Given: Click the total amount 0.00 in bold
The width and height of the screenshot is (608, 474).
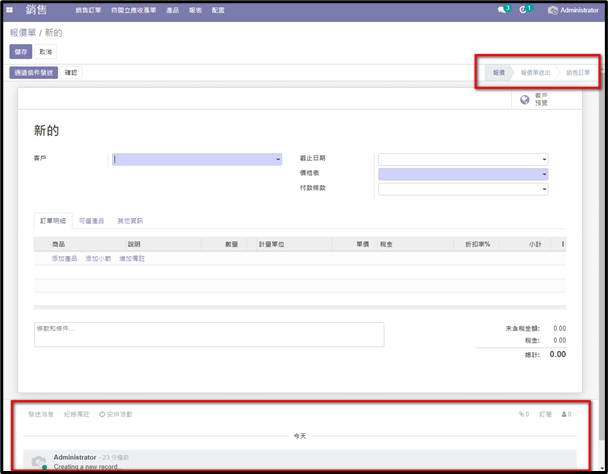Looking at the screenshot, I should [558, 354].
